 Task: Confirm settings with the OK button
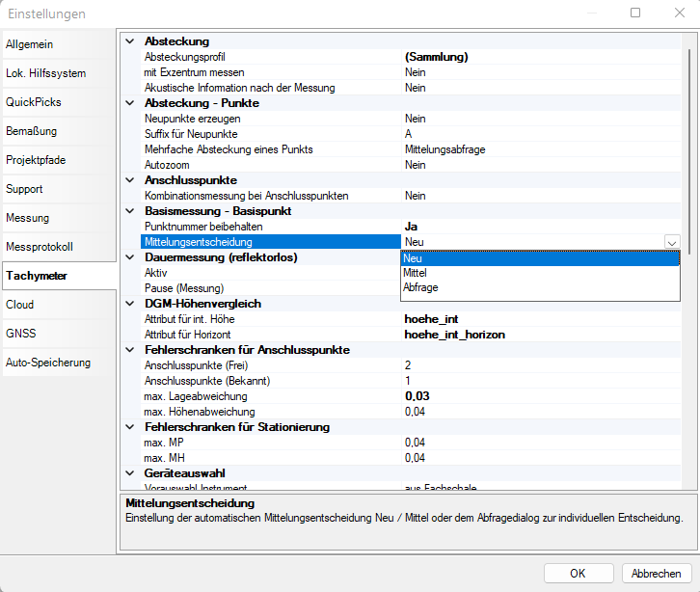click(578, 573)
